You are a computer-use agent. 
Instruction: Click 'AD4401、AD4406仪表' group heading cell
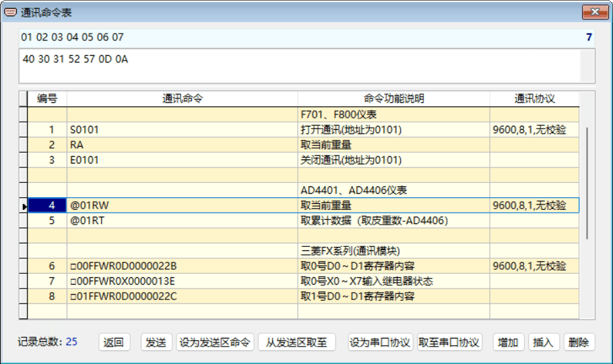[393, 190]
